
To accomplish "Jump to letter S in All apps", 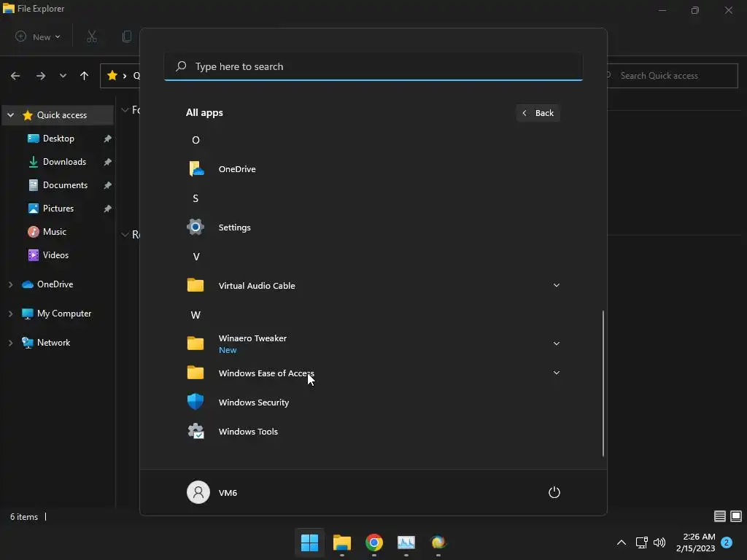I will pyautogui.click(x=196, y=198).
